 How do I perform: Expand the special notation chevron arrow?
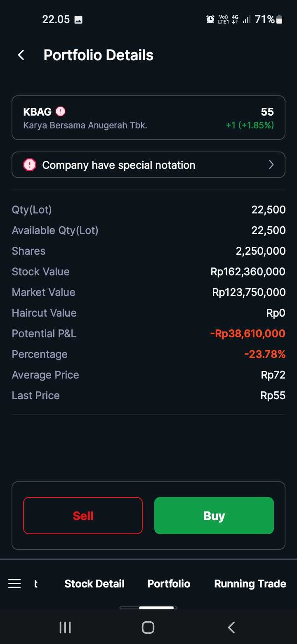[271, 165]
